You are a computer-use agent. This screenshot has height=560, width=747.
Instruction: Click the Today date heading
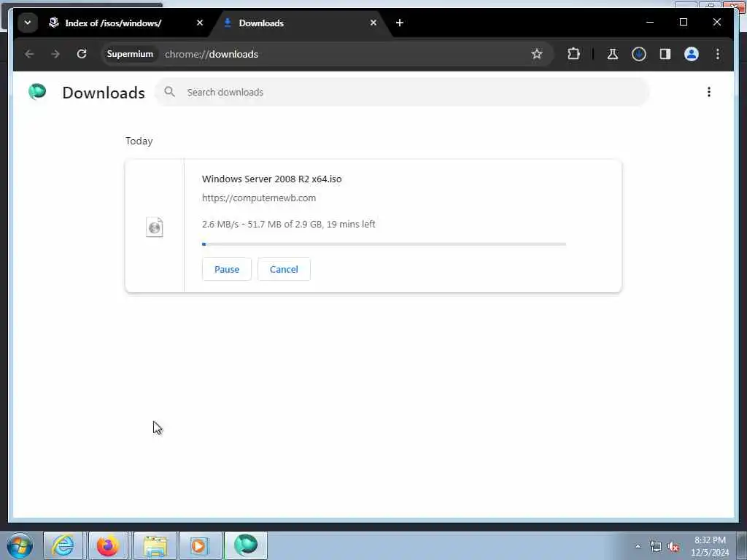click(x=139, y=141)
